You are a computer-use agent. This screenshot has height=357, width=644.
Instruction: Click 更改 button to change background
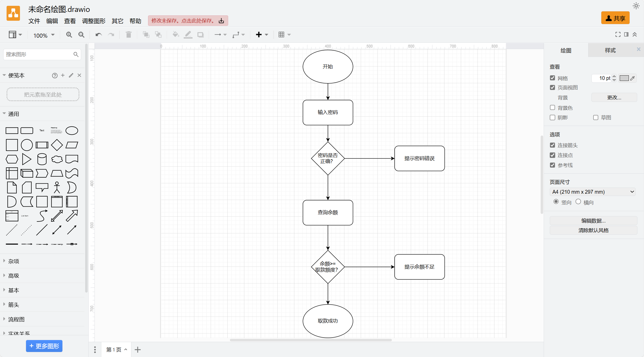point(614,98)
